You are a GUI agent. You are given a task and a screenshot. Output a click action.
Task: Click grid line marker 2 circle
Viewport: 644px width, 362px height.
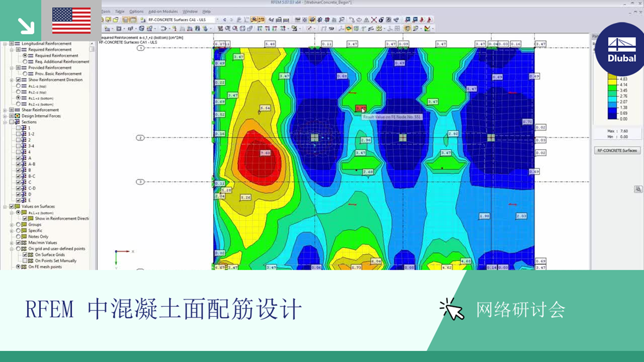(x=140, y=137)
